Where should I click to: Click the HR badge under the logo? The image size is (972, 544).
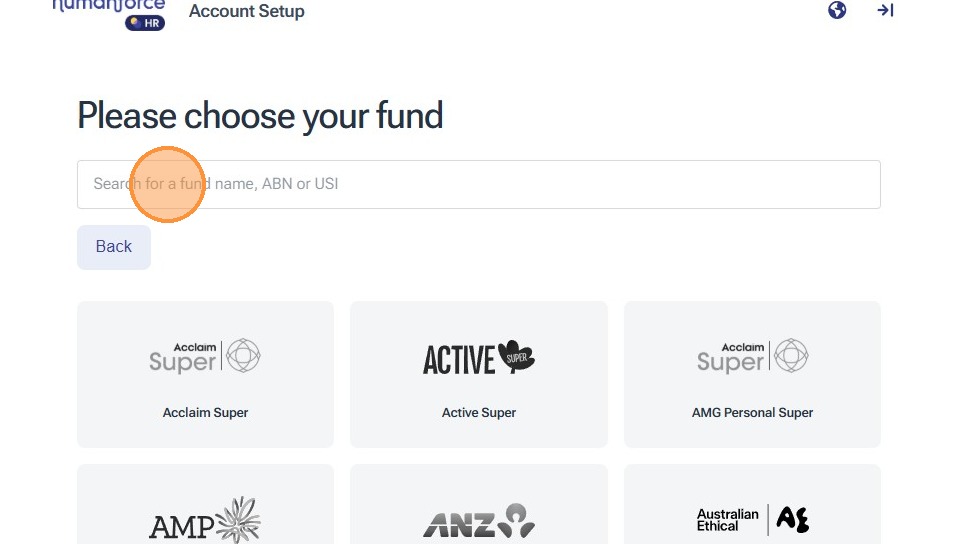tap(145, 22)
